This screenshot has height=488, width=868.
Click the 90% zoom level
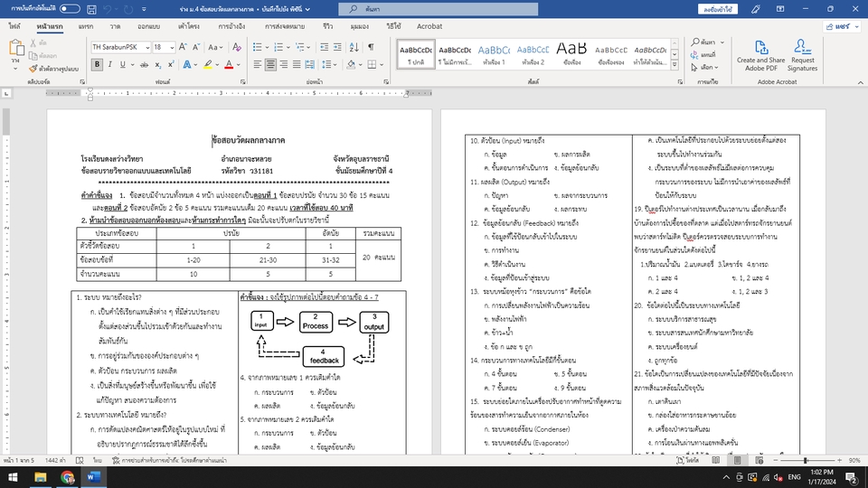point(854,460)
